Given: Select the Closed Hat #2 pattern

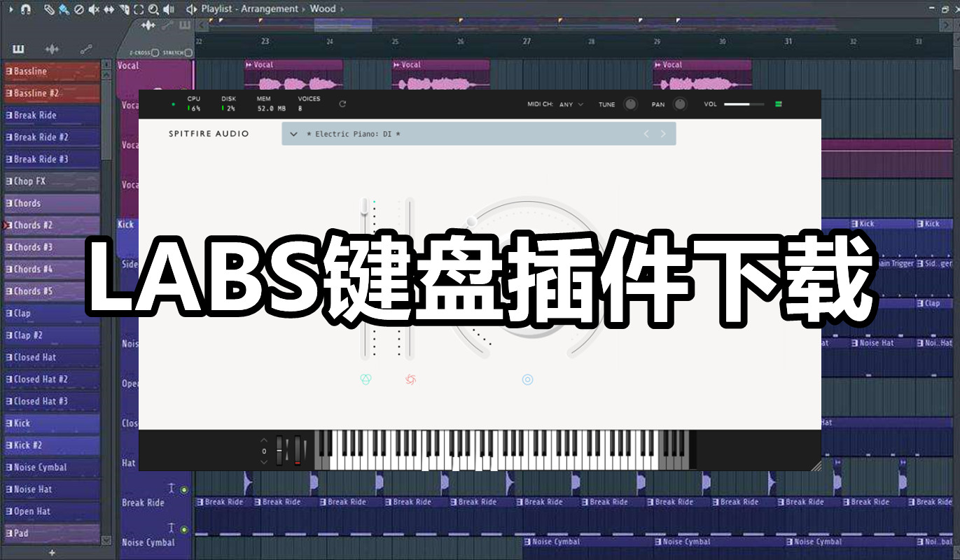Looking at the screenshot, I should pos(52,379).
